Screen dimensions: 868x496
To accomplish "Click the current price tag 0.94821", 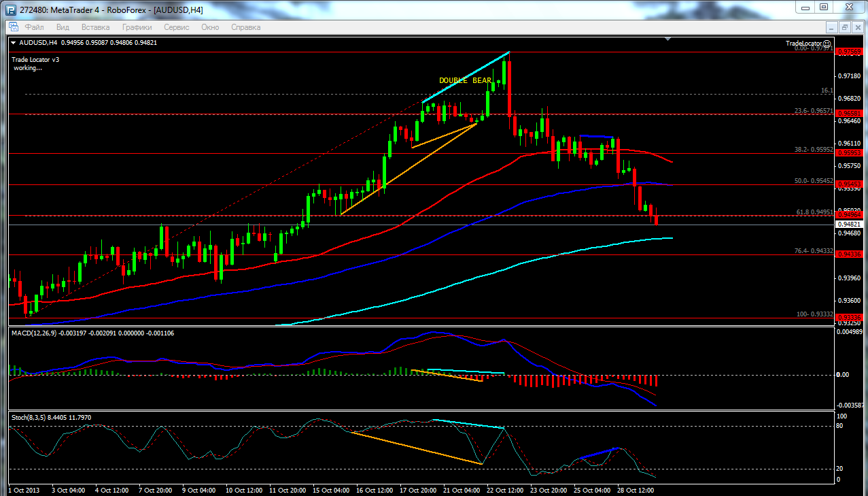I will point(850,224).
